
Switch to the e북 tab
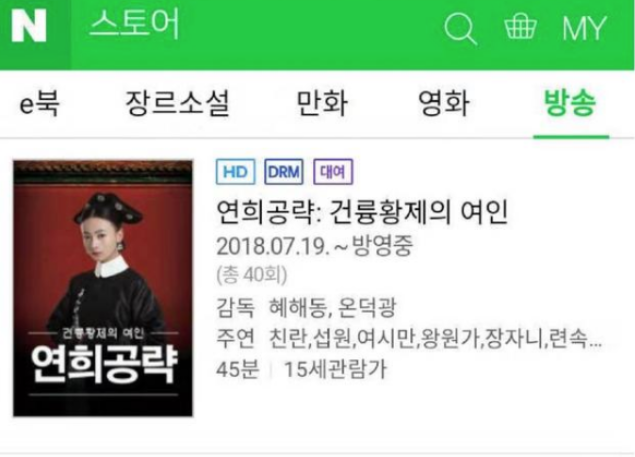(39, 103)
